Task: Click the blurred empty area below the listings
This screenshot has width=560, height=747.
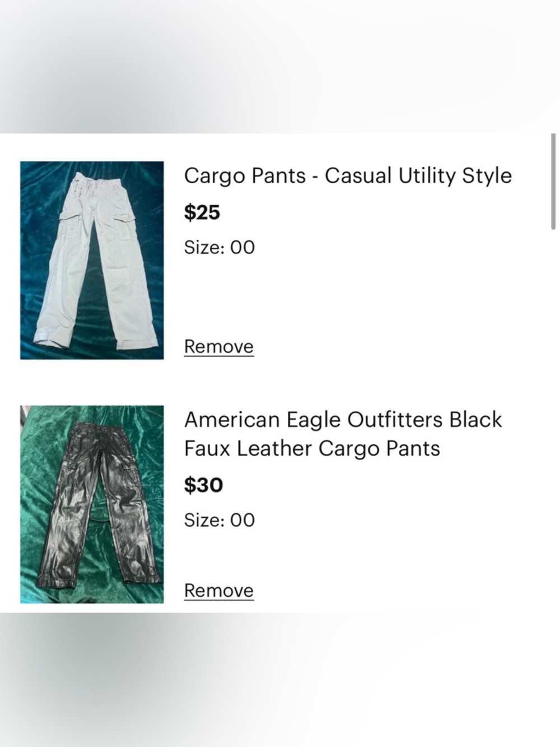Action: (x=280, y=679)
